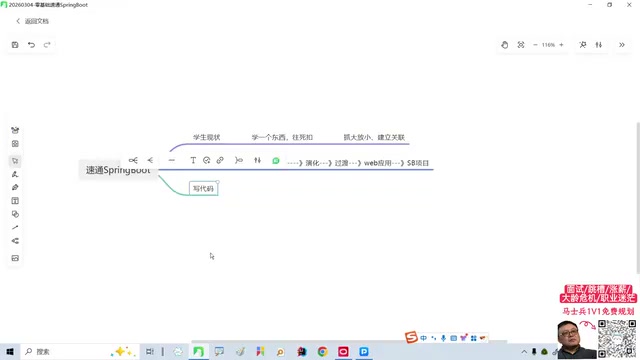The height and width of the screenshot is (360, 640).
Task: Open the Windows Start menu
Action: [x=10, y=351]
